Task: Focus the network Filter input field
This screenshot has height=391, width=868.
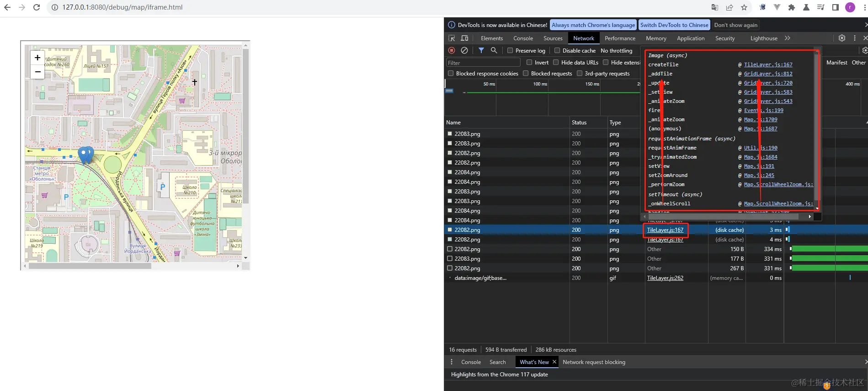Action: point(483,63)
